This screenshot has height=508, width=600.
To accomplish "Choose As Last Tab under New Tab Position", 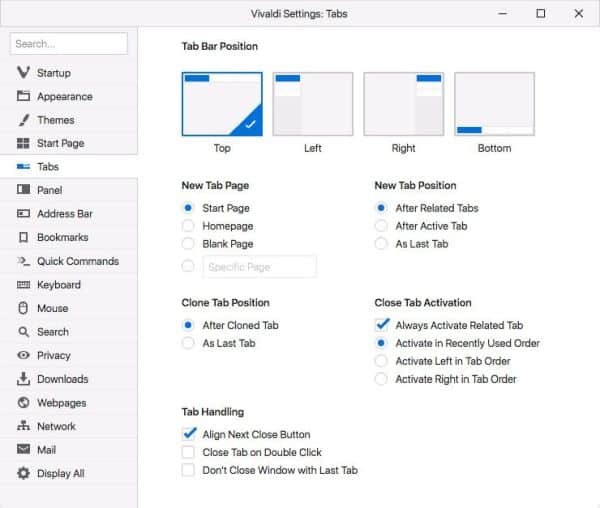I will tap(381, 244).
